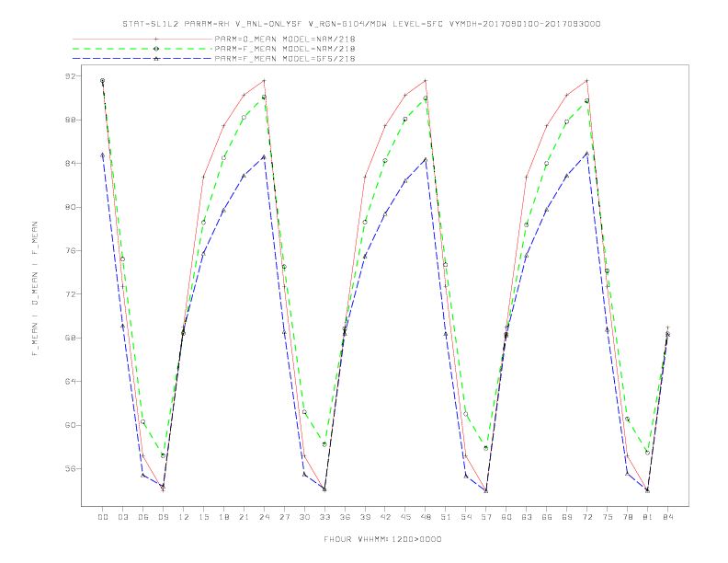Click the vertical axis label F_MEAN | O_MEAN | F_MEAN
The height and width of the screenshot is (563, 728).
[x=35, y=289]
